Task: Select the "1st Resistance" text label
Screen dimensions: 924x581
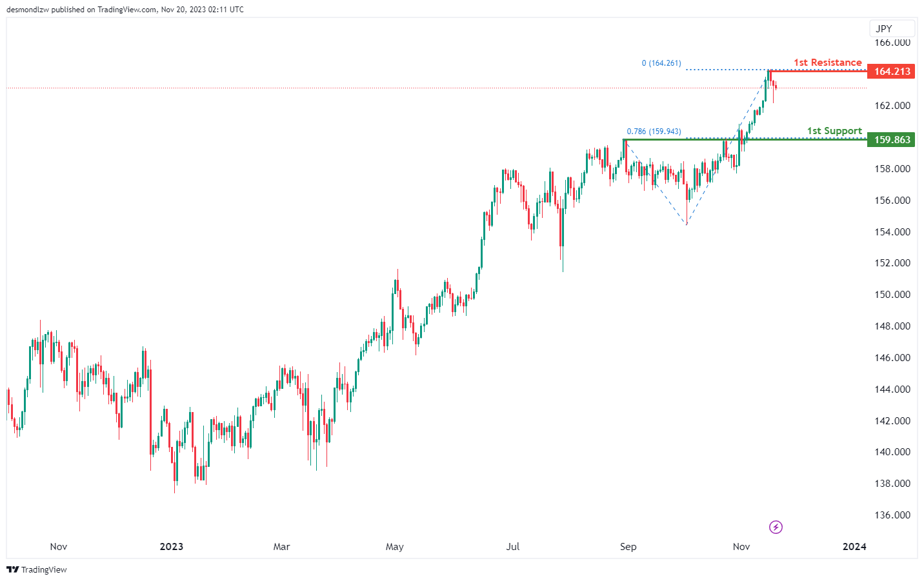Action: click(827, 63)
